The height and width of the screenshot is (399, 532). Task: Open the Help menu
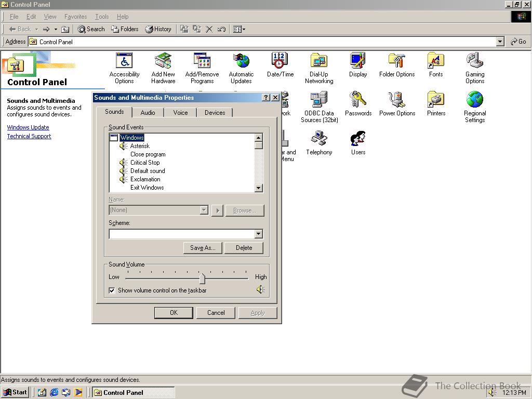coord(123,17)
